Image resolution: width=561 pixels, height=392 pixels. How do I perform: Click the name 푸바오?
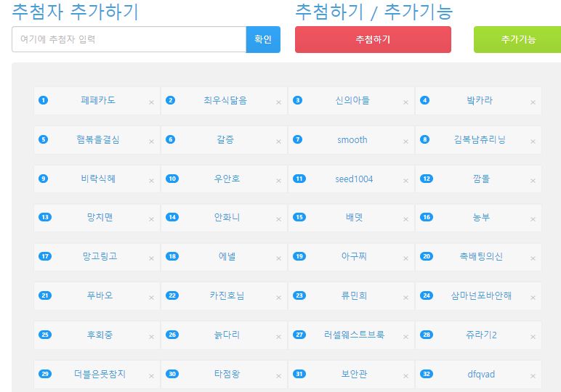point(100,295)
